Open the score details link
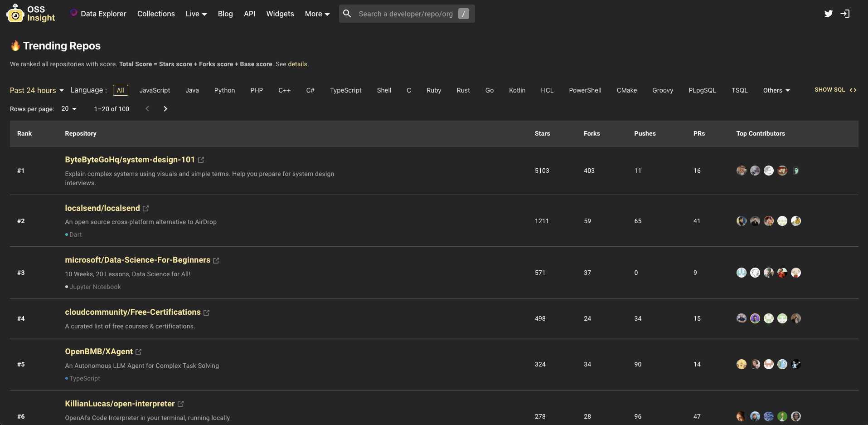The width and height of the screenshot is (868, 425). [x=297, y=64]
